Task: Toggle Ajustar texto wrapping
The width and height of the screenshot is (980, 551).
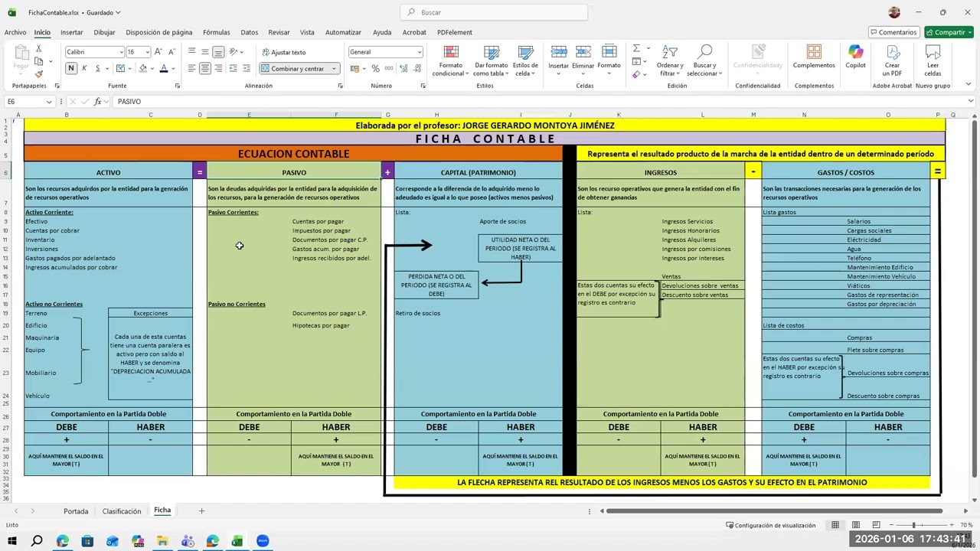Action: tap(283, 52)
